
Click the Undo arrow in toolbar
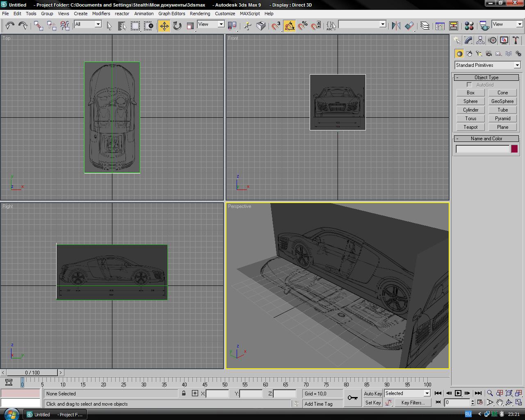[10, 26]
